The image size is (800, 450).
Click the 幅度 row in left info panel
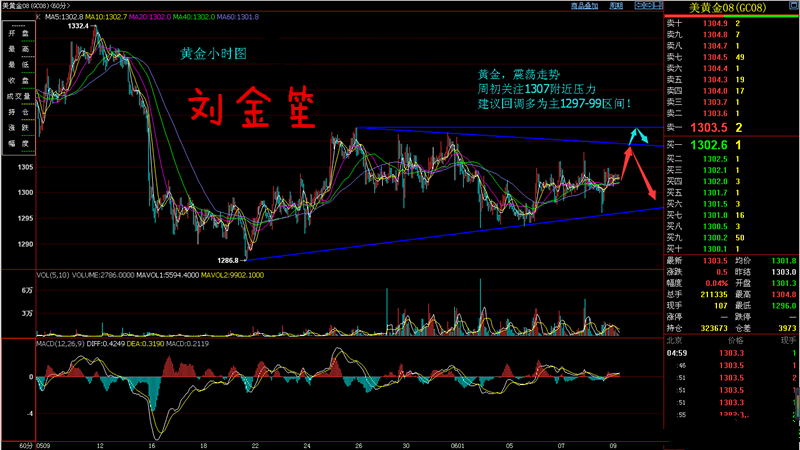[19, 144]
